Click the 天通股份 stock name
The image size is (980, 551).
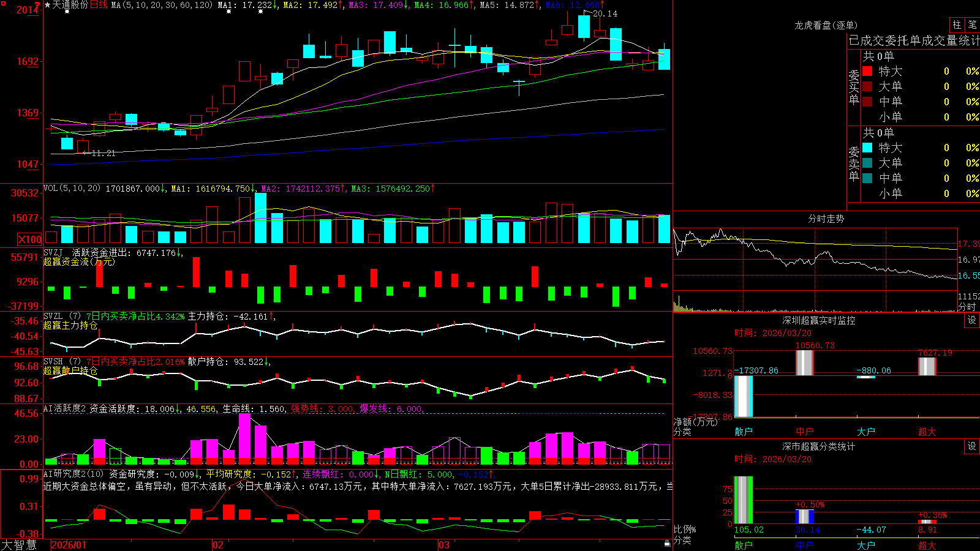coord(70,5)
